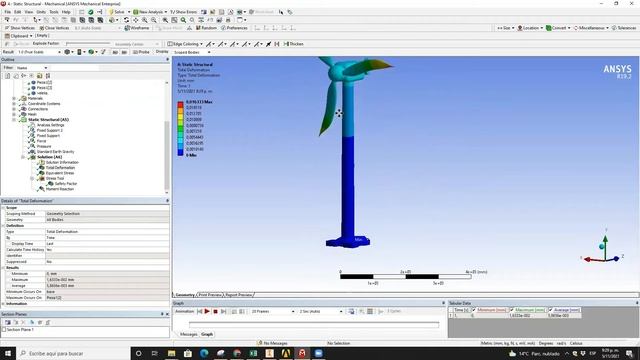Pin the Details panel
The height and width of the screenshot is (360, 640).
point(167,201)
